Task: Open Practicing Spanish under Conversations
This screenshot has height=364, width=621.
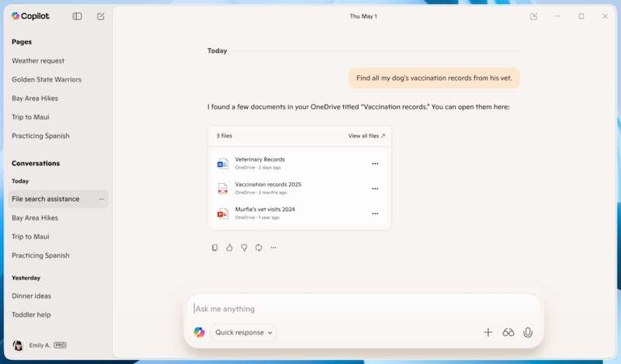Action: [40, 255]
